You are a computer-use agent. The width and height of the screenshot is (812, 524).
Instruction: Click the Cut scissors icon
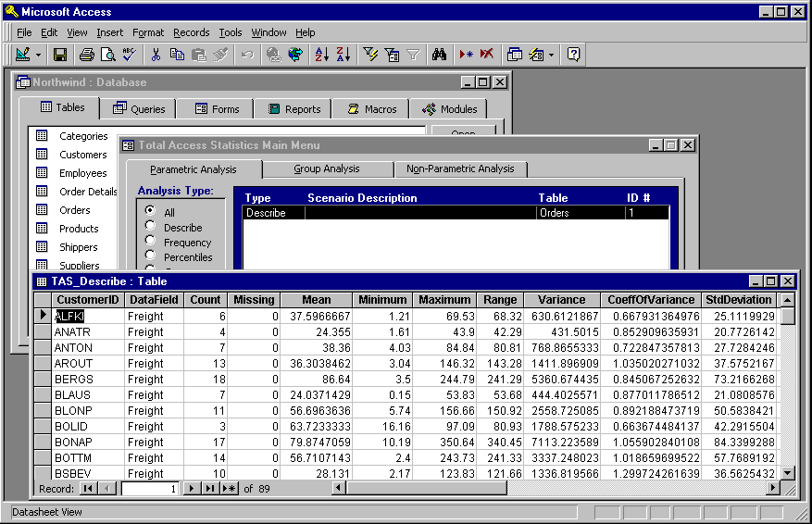coord(156,55)
